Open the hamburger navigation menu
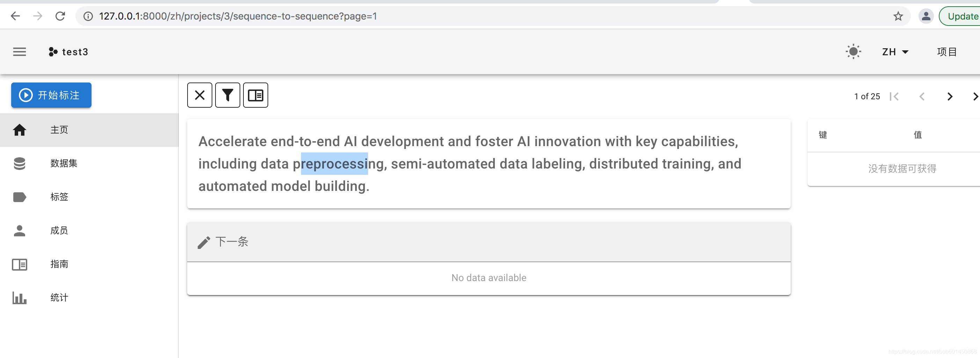Screen dimensions: 980x358 [20, 52]
